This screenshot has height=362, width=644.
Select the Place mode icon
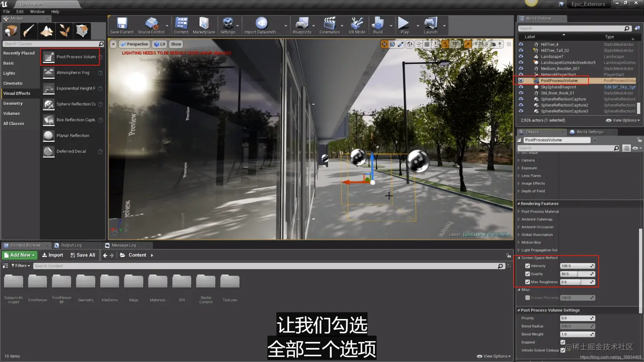pyautogui.click(x=11, y=31)
